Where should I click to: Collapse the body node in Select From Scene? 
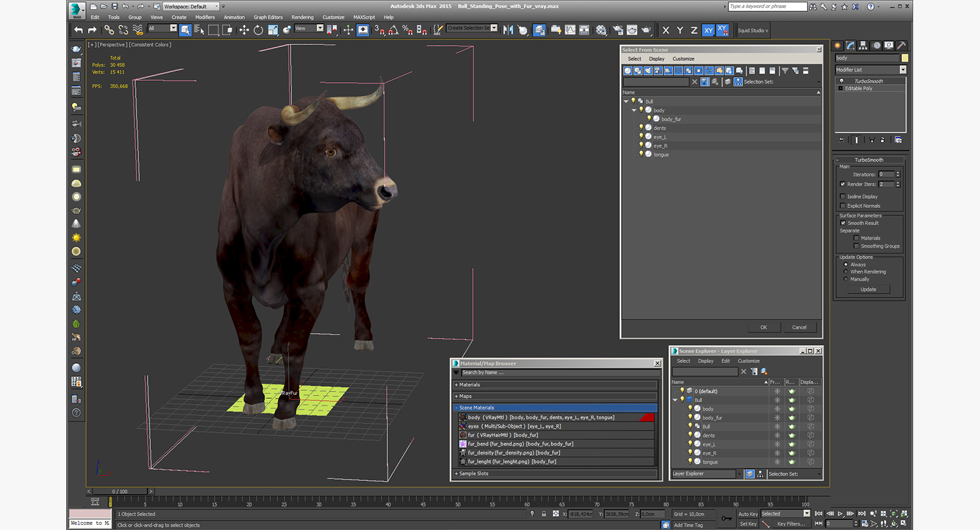[x=634, y=110]
